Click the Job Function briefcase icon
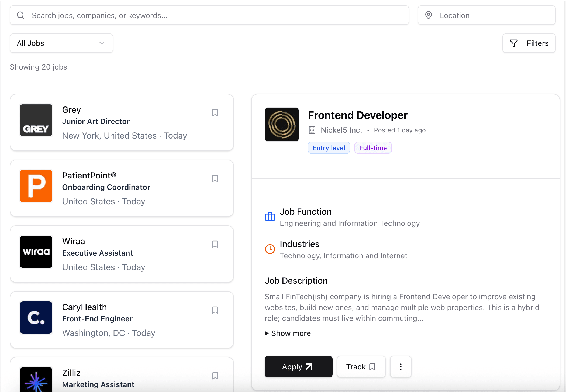This screenshot has height=392, width=566. click(x=270, y=216)
